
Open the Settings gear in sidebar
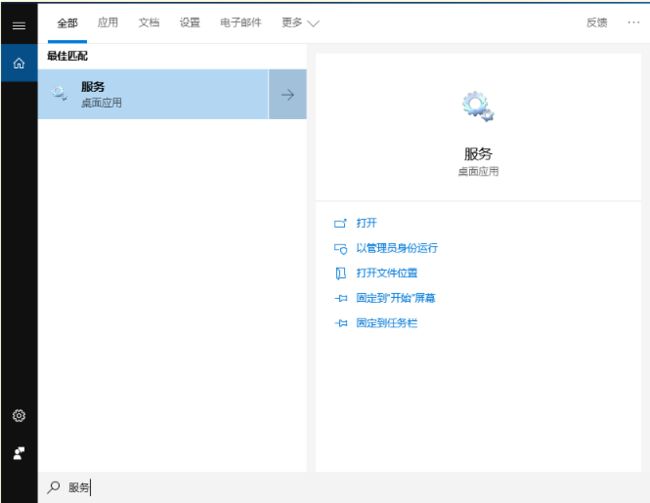tap(19, 416)
